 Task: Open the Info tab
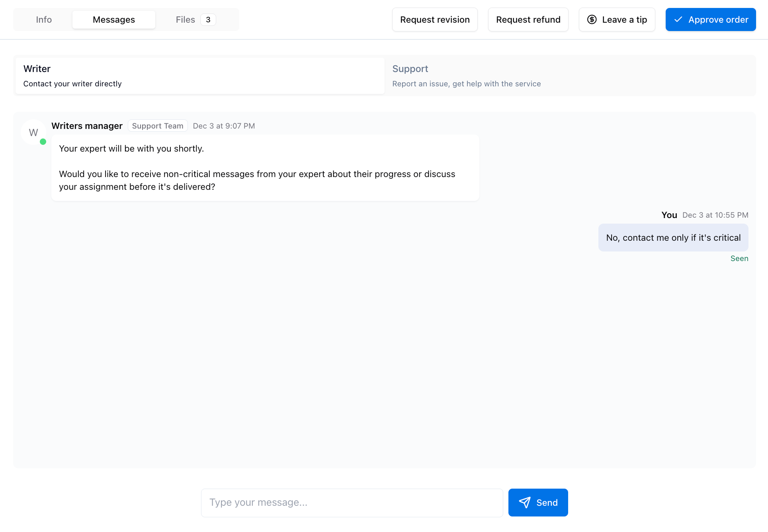[x=44, y=19]
